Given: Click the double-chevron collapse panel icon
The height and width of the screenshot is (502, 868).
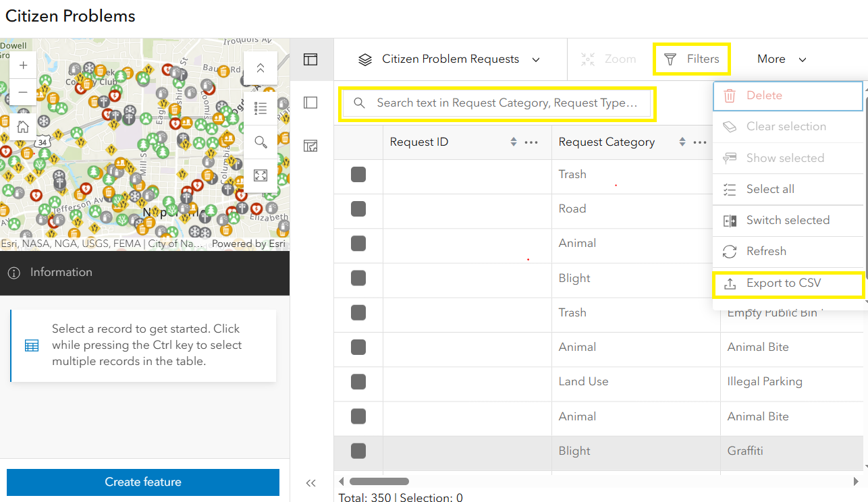Looking at the screenshot, I should (x=311, y=482).
